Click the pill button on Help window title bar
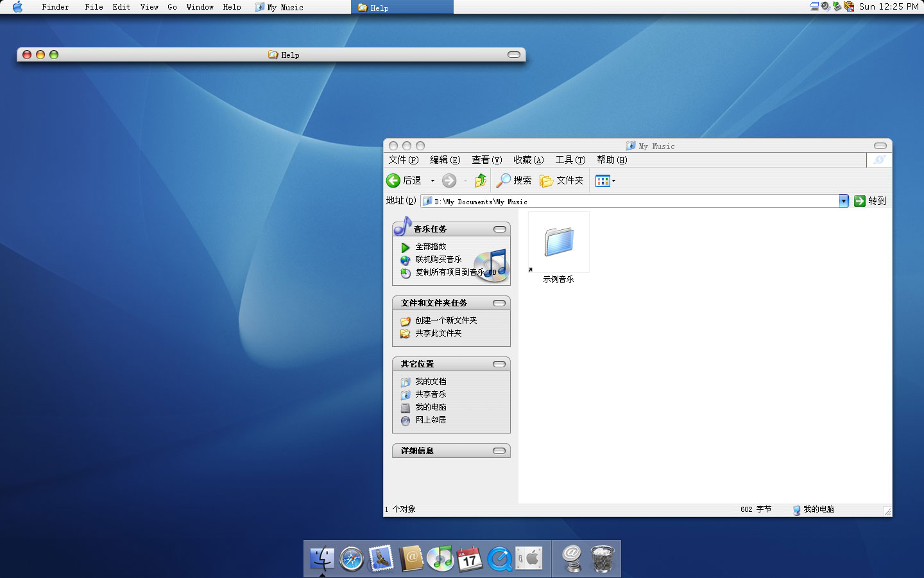The height and width of the screenshot is (578, 924). (514, 55)
